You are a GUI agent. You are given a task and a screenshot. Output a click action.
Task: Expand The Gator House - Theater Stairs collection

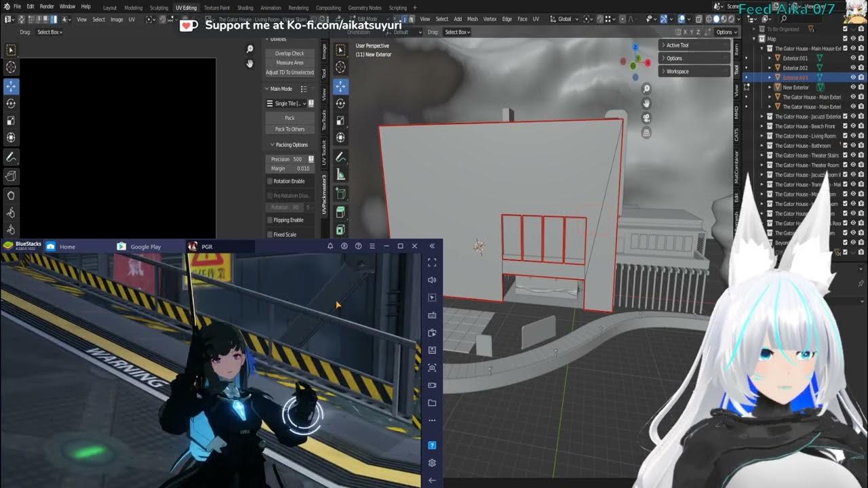point(762,155)
